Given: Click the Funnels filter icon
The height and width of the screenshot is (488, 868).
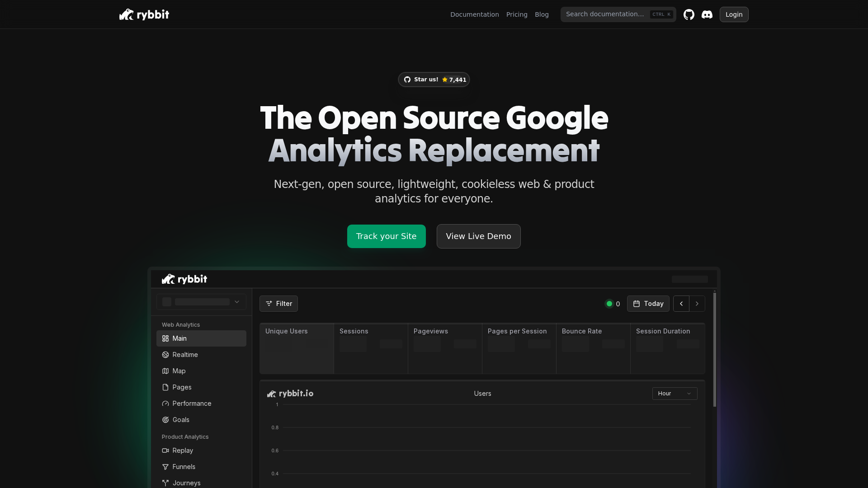Looking at the screenshot, I should [x=165, y=467].
